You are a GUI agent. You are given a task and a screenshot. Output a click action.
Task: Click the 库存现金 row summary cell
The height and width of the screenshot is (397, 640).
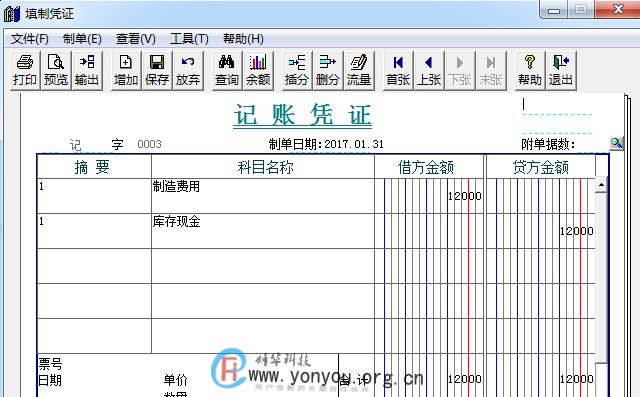pos(94,231)
